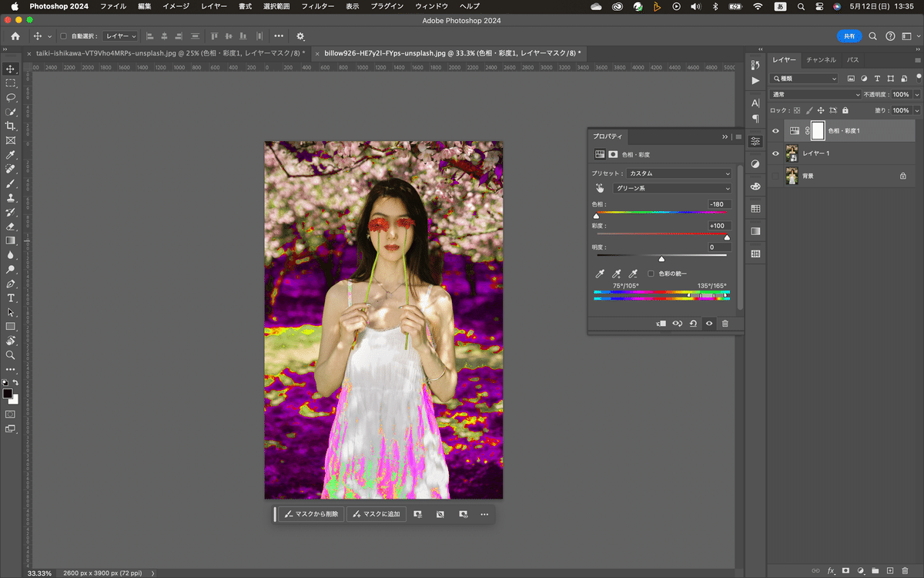This screenshot has height=578, width=924.
Task: Click the マスクから削除 button
Action: [311, 514]
